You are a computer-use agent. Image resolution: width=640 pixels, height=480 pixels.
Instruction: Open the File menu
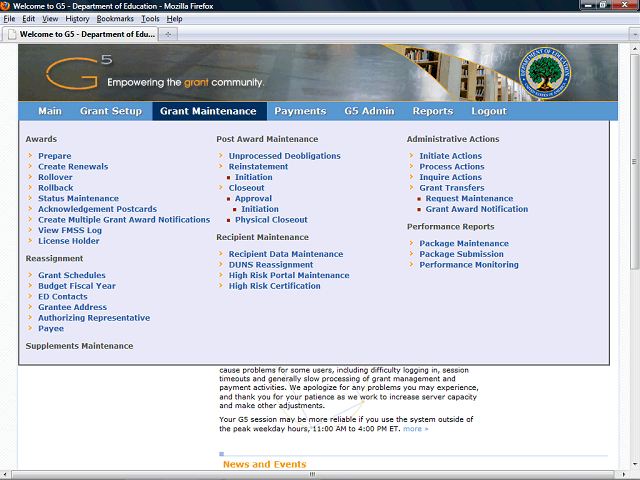tap(9, 19)
